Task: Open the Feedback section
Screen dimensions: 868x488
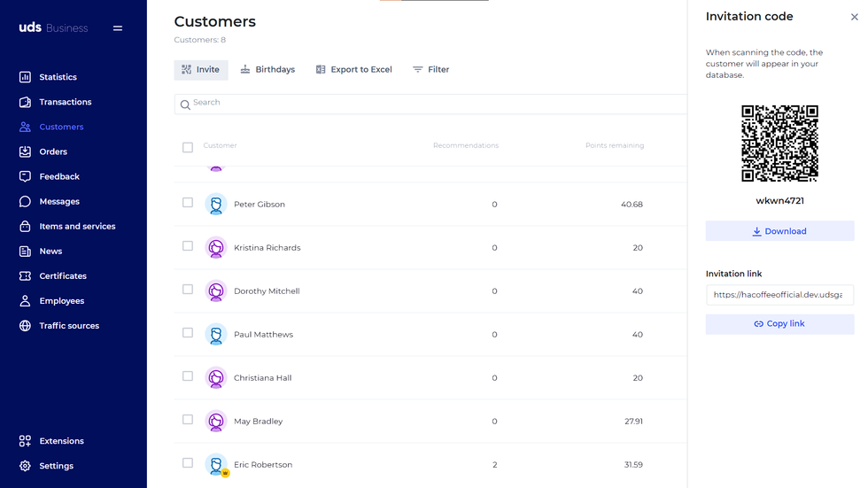Action: [x=59, y=176]
